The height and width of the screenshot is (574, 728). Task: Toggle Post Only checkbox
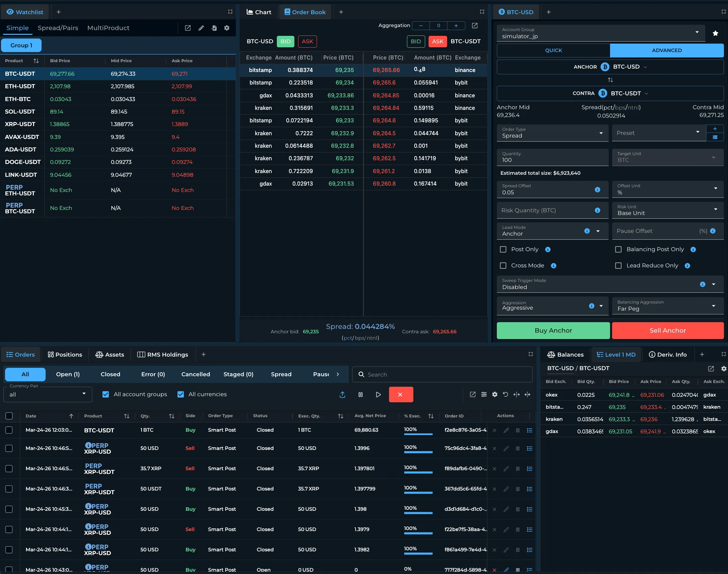coord(503,249)
